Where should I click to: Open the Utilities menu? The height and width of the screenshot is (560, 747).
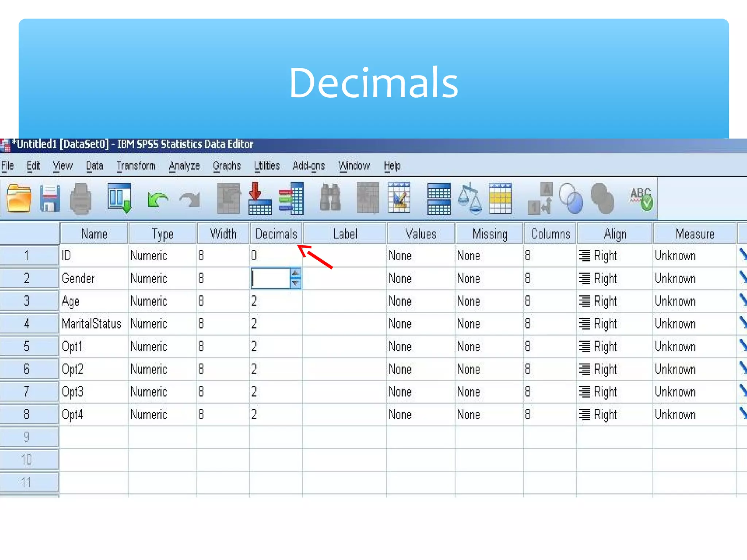[x=267, y=166]
